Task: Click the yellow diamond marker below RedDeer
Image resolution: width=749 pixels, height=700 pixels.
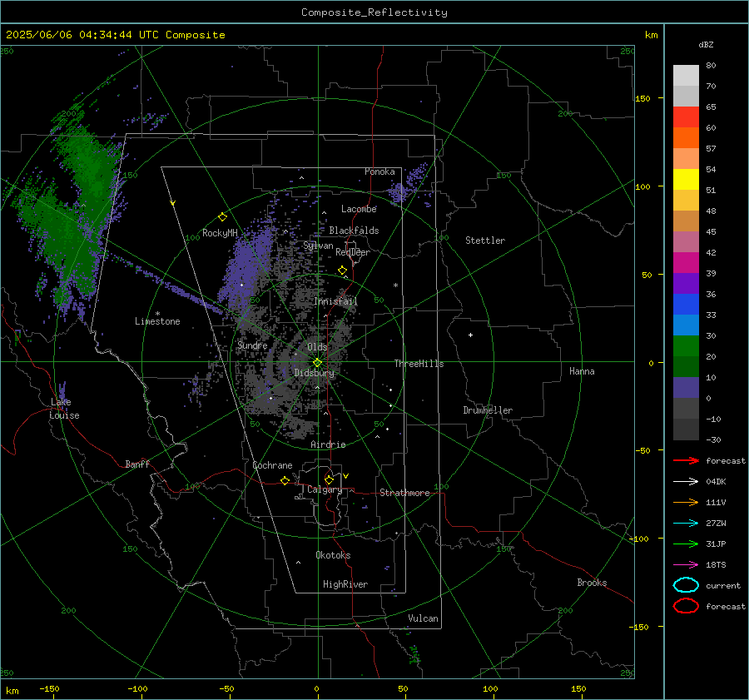Action: coord(342,271)
